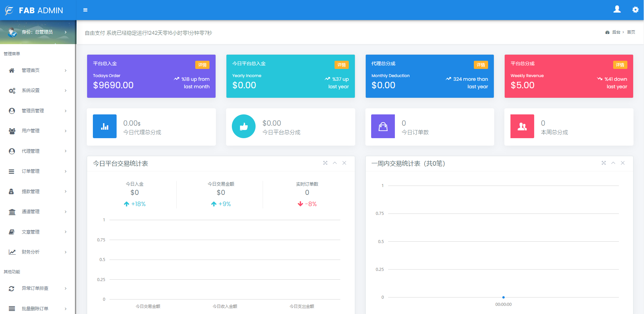Click the 用户管理 group icon
644x314 pixels.
tap(12, 131)
